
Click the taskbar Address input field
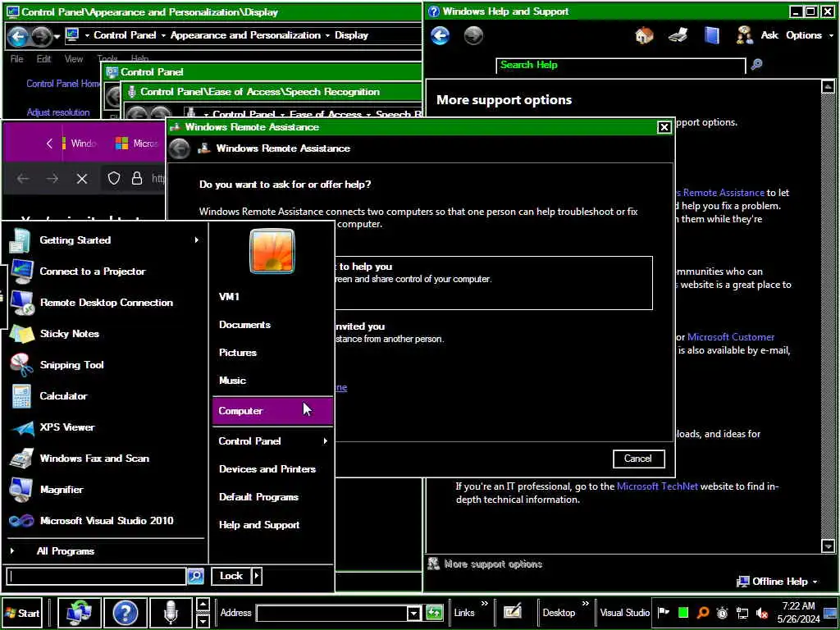pyautogui.click(x=331, y=613)
